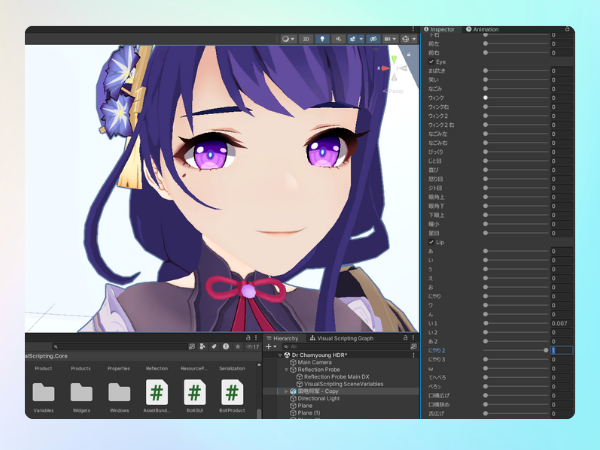Collapse the Reflection Probe object

point(286,370)
